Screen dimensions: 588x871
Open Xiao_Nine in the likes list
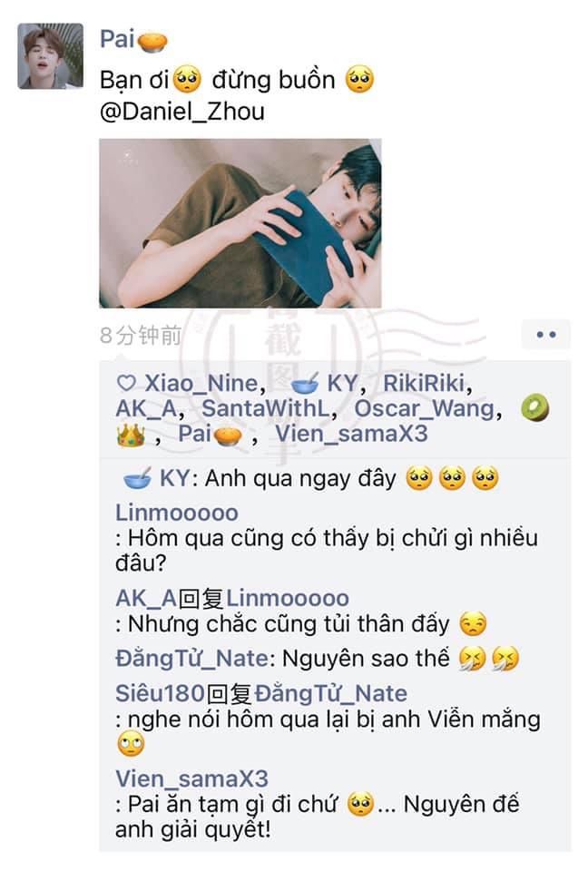tap(201, 383)
